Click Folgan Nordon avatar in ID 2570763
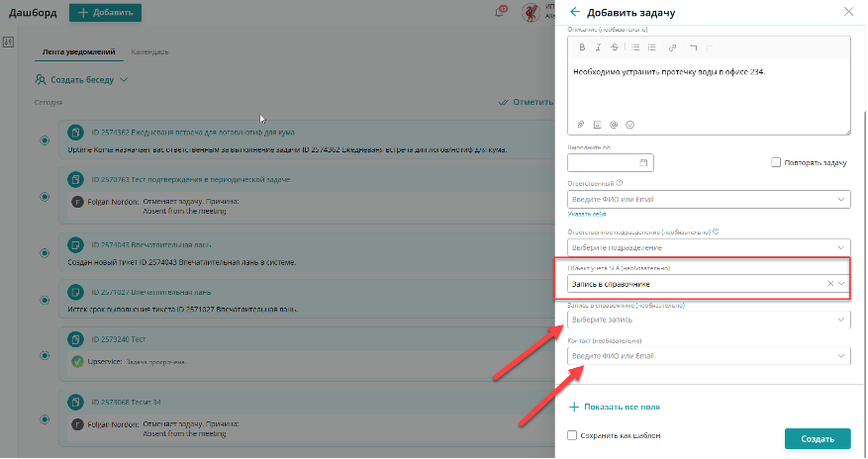868x459 pixels. (77, 202)
